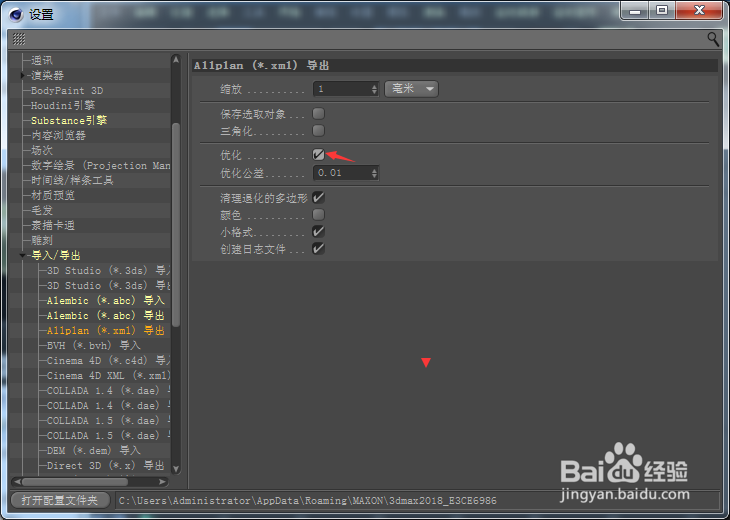
Task: Toggle the 创建日志文件 checkbox
Action: [x=318, y=249]
